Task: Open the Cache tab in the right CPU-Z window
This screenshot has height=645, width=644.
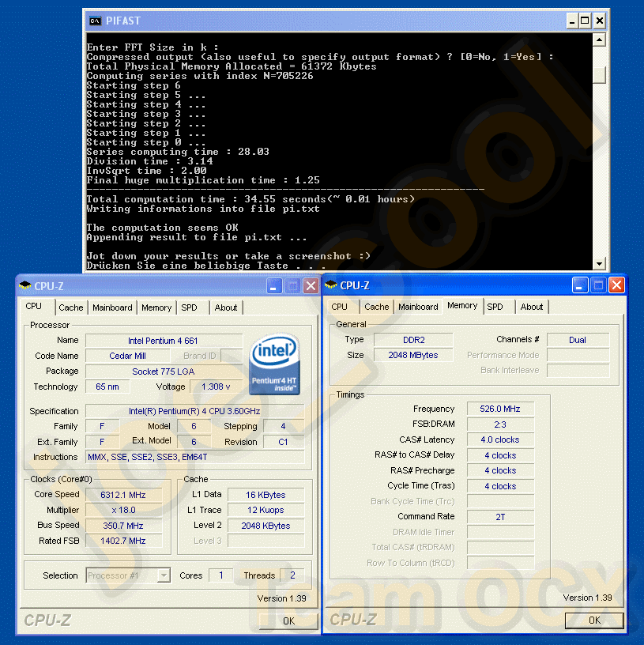Action: click(377, 307)
